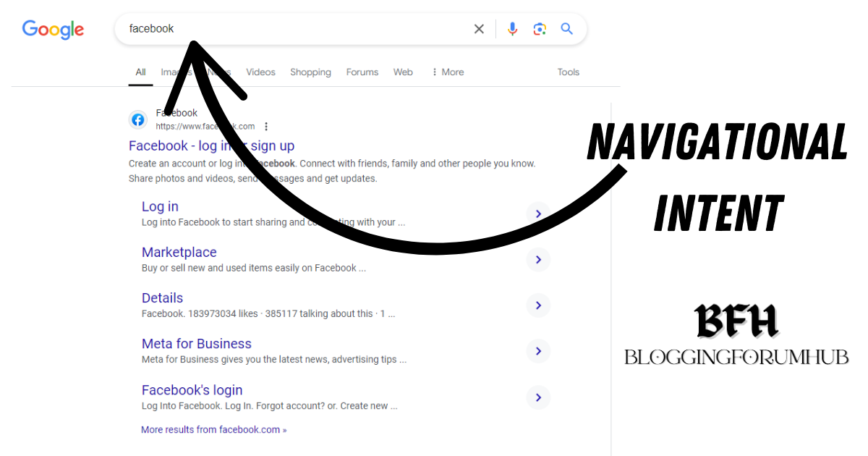
Task: Expand the Log in sitelink chevron
Action: pyautogui.click(x=538, y=214)
